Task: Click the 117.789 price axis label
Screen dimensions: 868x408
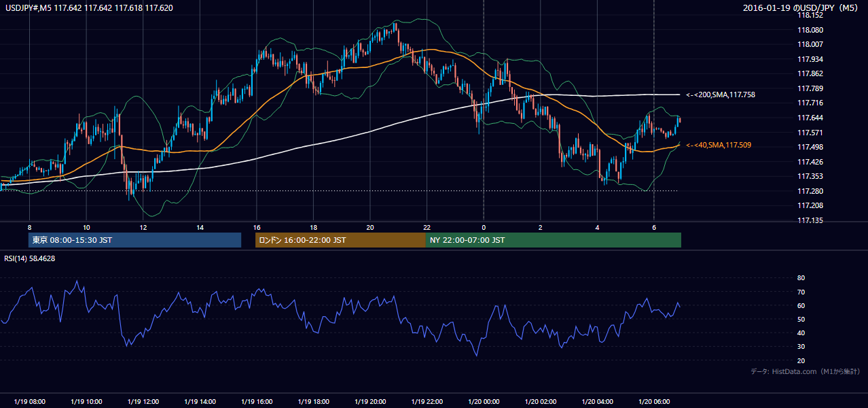Action: [x=810, y=89]
